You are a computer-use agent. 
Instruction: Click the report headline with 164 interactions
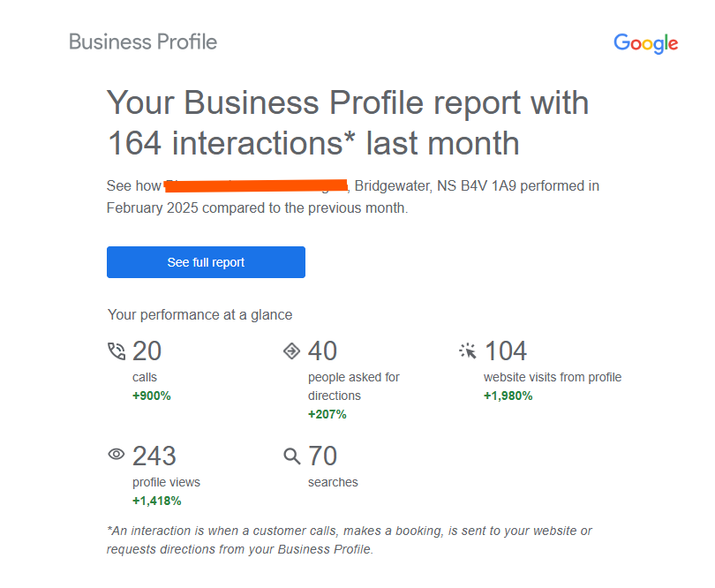point(348,122)
